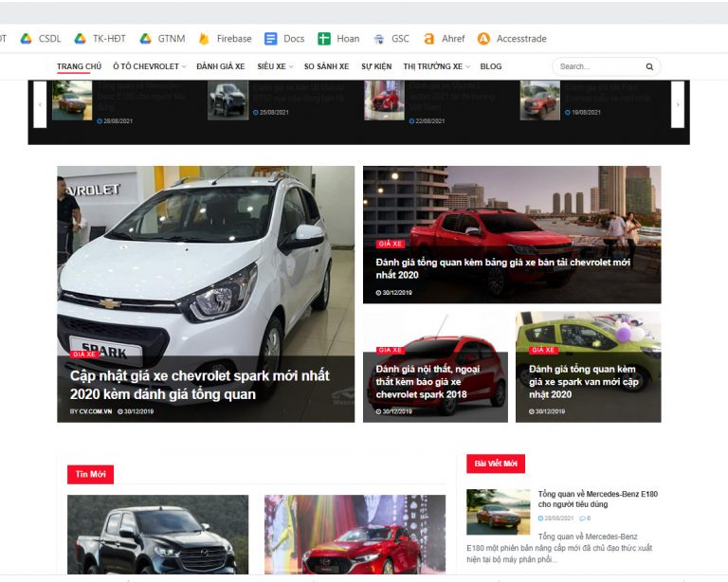
Task: Open SỰ KIỆN menu item
Action: pyautogui.click(x=376, y=66)
